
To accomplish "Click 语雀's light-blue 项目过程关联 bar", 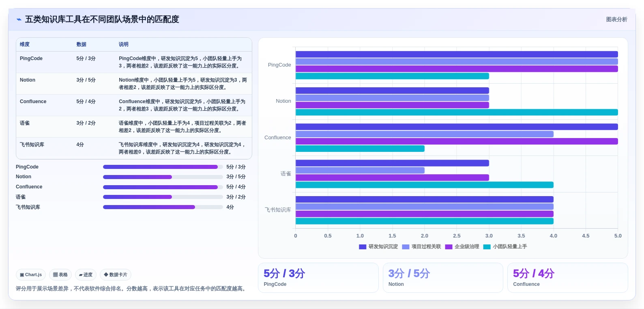I will (360, 171).
